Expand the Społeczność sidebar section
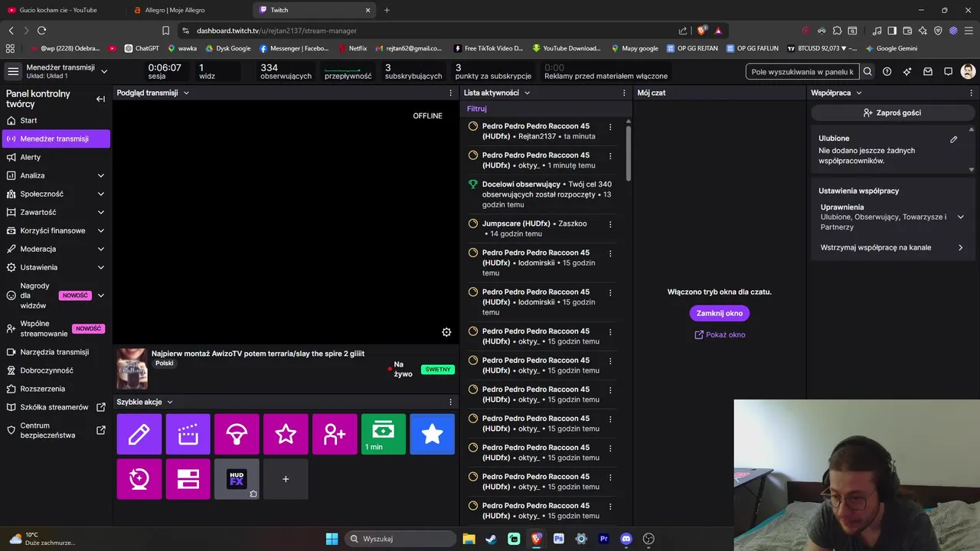 100,194
